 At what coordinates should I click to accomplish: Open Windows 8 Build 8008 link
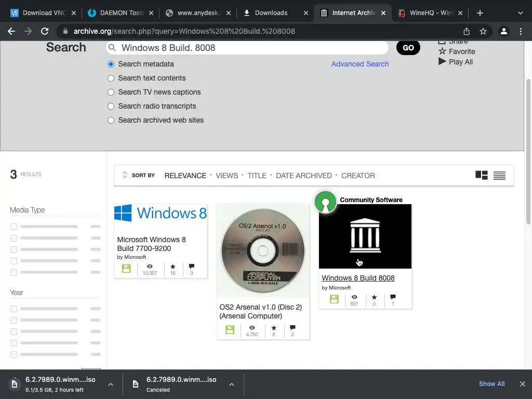pos(358,278)
